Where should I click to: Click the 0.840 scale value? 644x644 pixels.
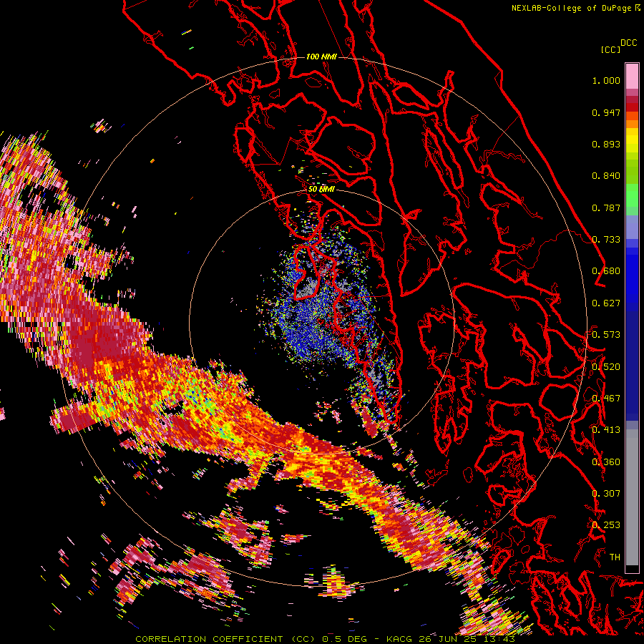606,176
